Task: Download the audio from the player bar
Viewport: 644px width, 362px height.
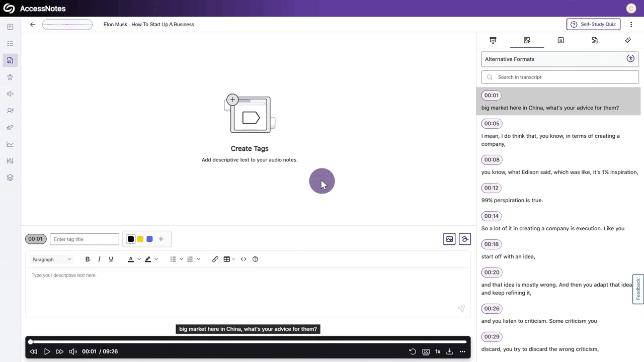Action: click(450, 351)
